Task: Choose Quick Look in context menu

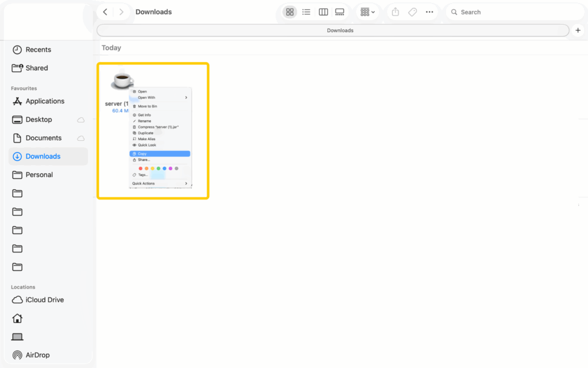Action: pos(160,145)
